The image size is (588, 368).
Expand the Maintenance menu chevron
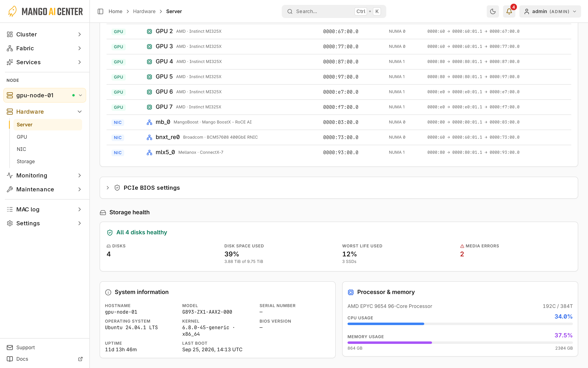(x=79, y=189)
